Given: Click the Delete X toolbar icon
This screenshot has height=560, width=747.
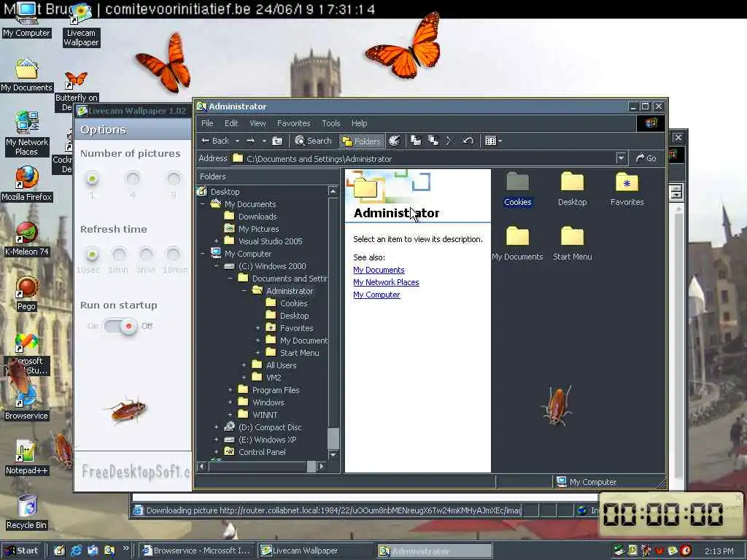Looking at the screenshot, I should click(x=450, y=141).
